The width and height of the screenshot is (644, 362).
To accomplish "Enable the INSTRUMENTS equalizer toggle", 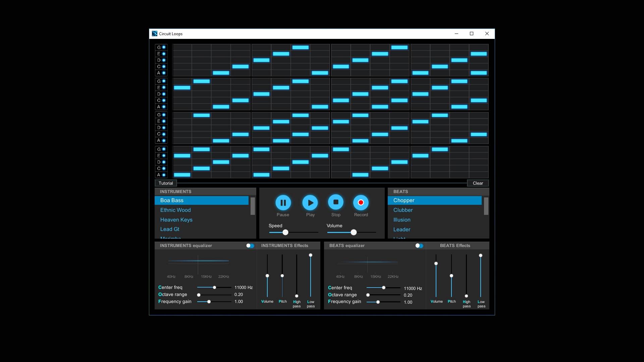I will pos(250,246).
